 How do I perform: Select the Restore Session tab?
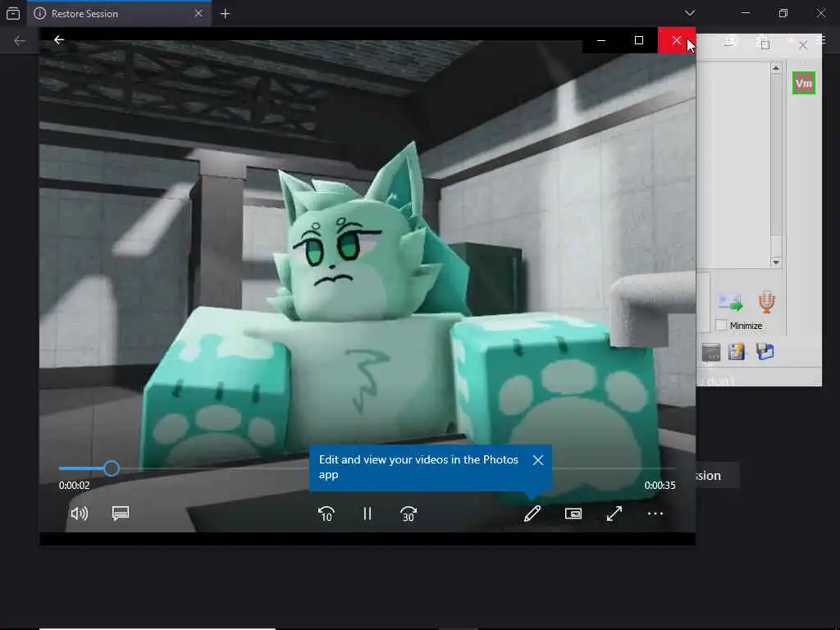click(x=119, y=13)
